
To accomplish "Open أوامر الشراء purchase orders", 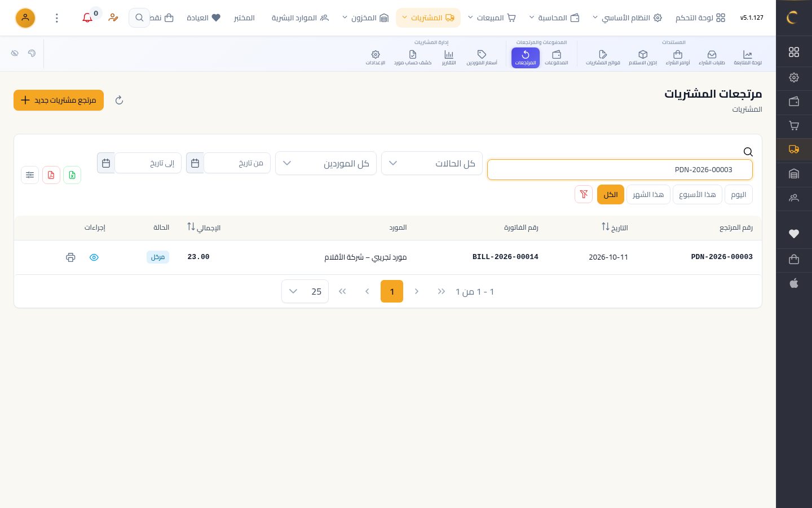I will click(x=678, y=58).
